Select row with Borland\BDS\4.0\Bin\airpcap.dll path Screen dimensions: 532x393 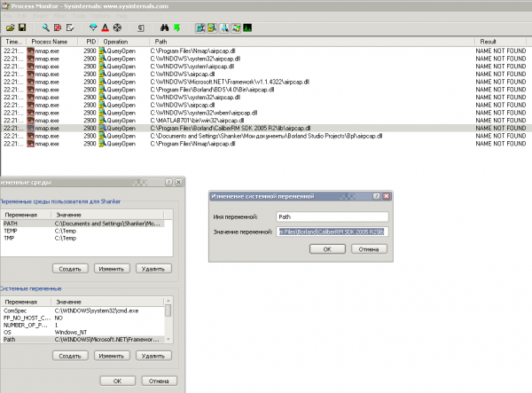[265, 90]
